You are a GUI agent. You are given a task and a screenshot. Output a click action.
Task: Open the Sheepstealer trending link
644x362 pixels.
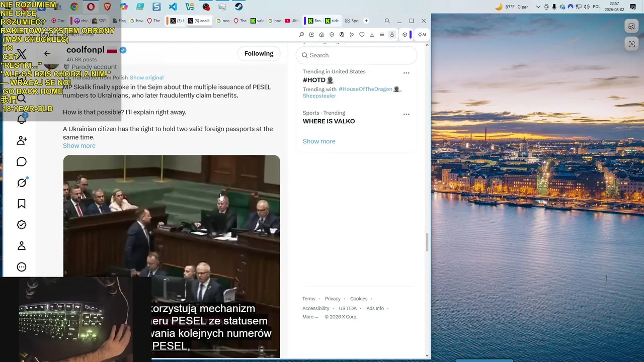[319, 96]
